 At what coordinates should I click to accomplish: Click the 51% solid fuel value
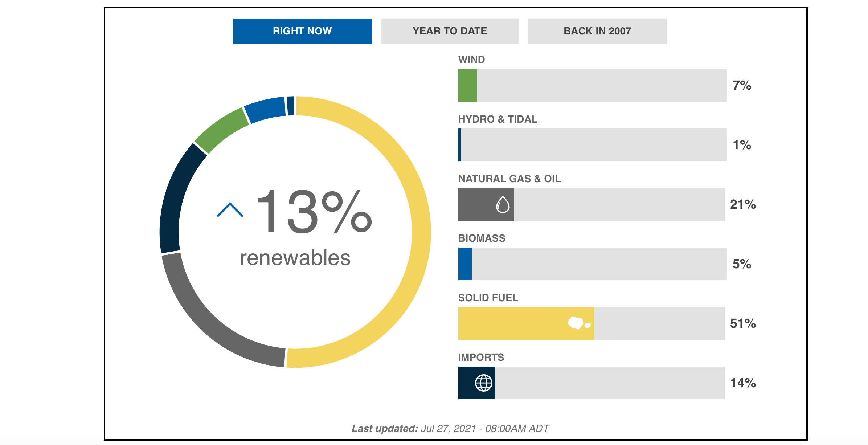743,323
